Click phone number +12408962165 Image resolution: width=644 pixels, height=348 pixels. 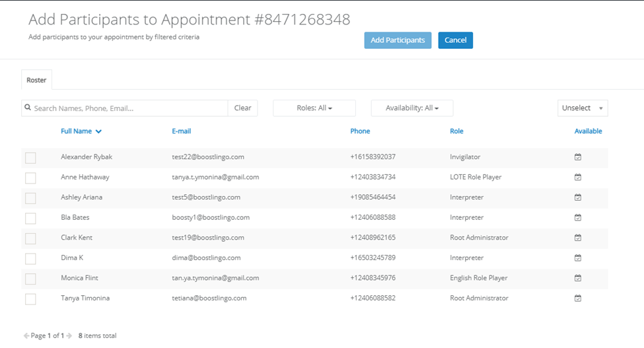click(373, 237)
